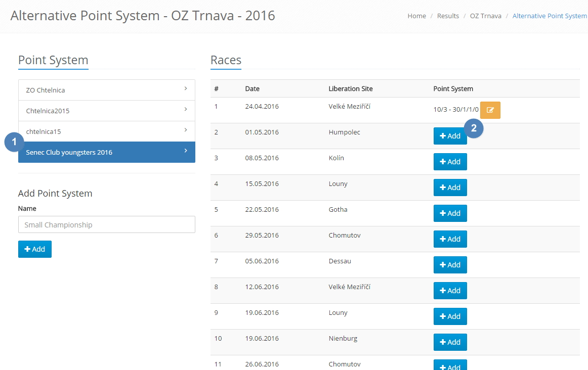Add point system to Nienburg race
The width and height of the screenshot is (588, 370).
450,342
